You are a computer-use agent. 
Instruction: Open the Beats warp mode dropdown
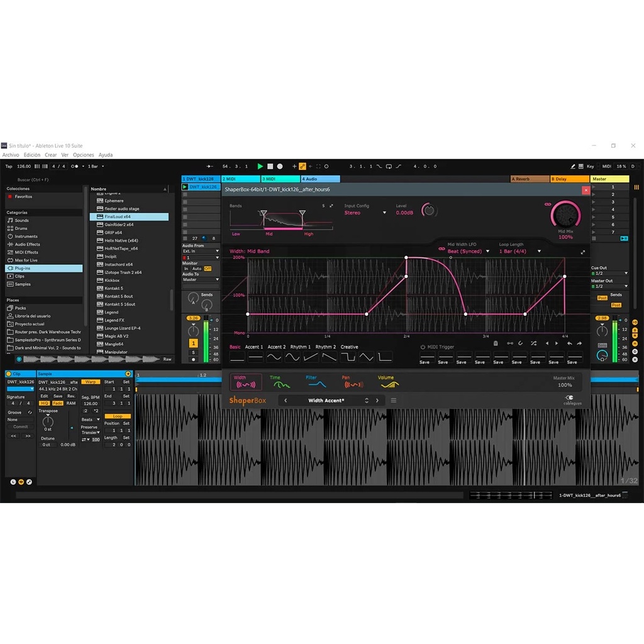[91, 419]
